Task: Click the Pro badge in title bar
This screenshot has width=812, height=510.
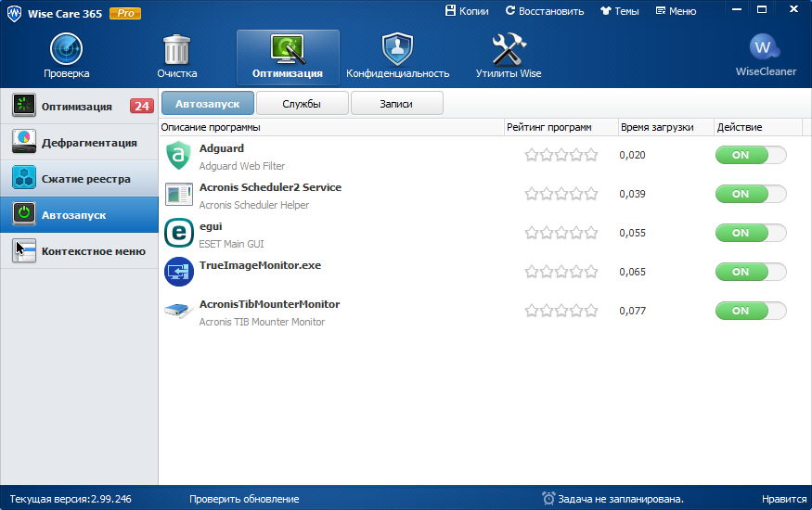Action: [x=125, y=14]
